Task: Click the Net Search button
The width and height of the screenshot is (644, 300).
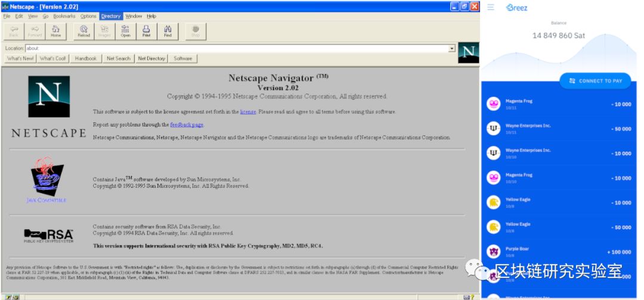Action: coord(118,59)
